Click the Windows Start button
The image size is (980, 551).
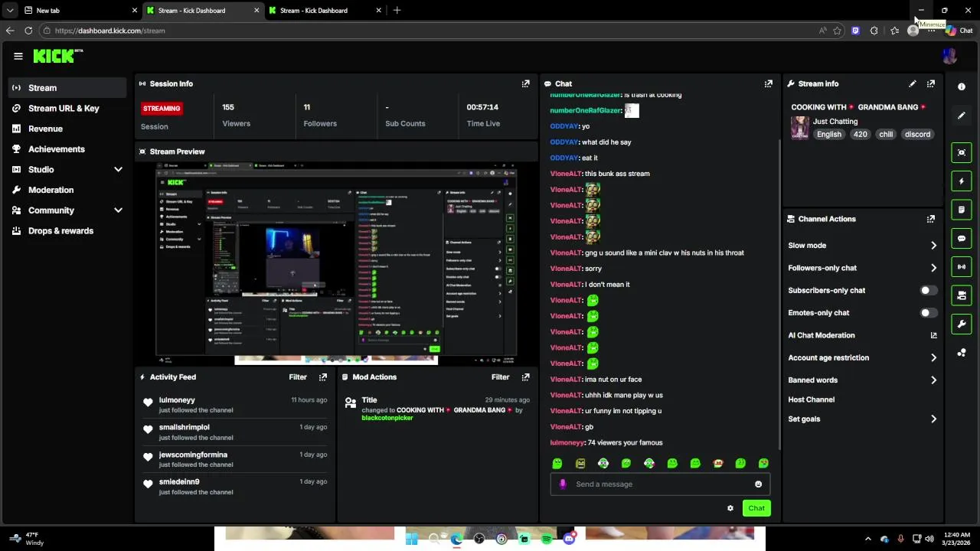pos(411,539)
